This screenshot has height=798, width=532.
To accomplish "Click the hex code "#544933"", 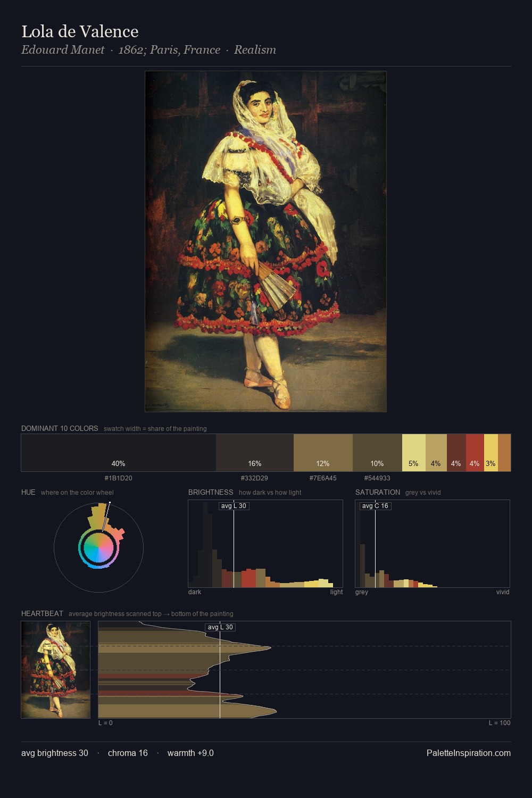I will click(377, 478).
